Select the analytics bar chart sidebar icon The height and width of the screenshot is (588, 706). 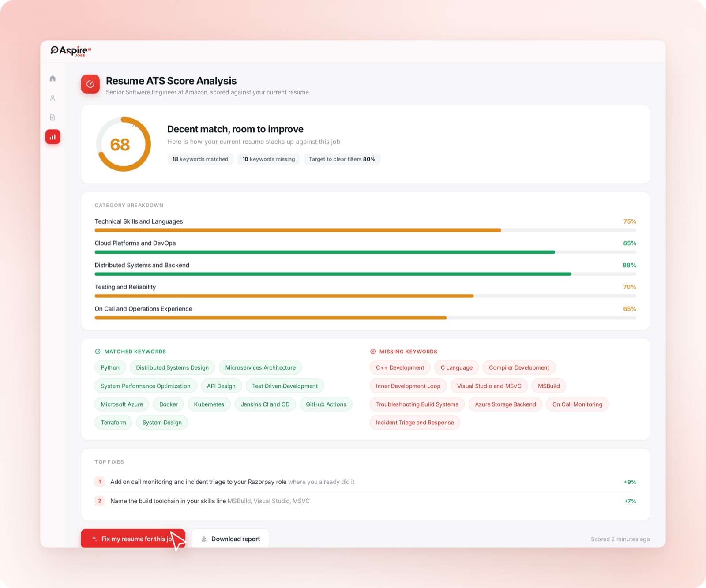click(x=53, y=137)
